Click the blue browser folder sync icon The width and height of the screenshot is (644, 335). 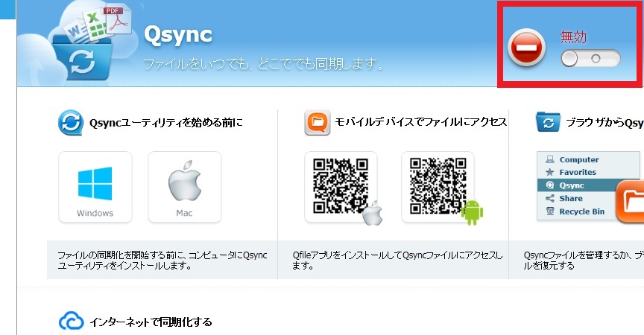tap(548, 122)
